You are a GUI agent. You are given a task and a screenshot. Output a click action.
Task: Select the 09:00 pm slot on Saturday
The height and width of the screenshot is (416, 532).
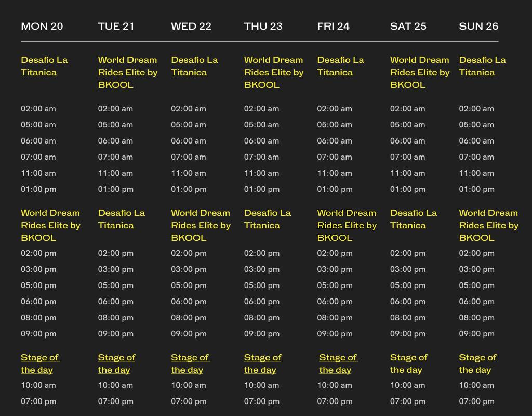click(x=408, y=334)
